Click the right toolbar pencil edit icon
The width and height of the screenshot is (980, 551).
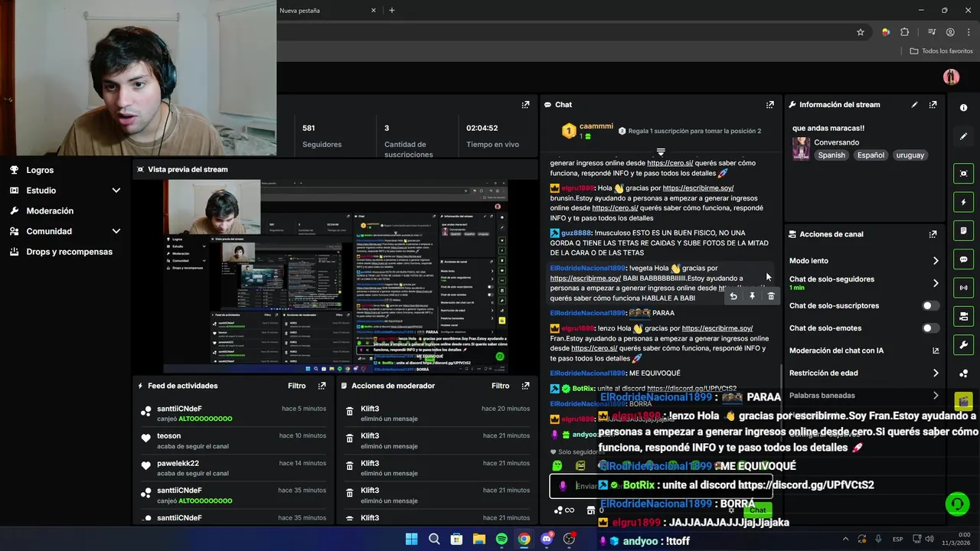point(963,136)
